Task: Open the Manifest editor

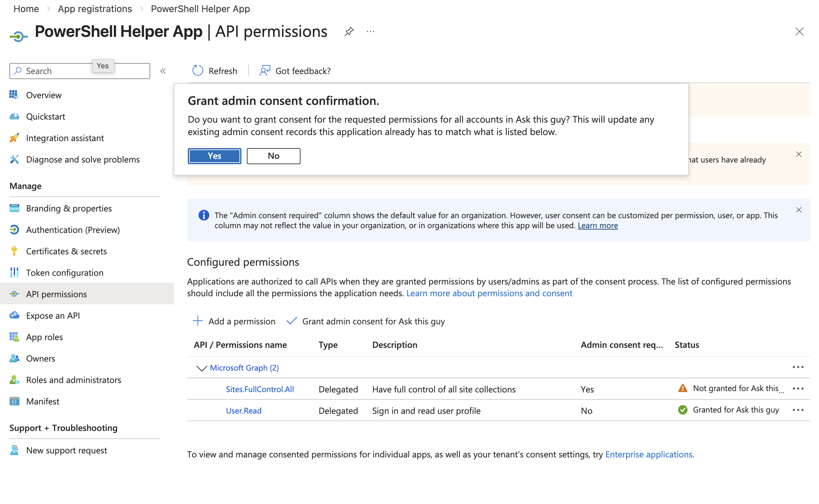Action: pyautogui.click(x=42, y=401)
